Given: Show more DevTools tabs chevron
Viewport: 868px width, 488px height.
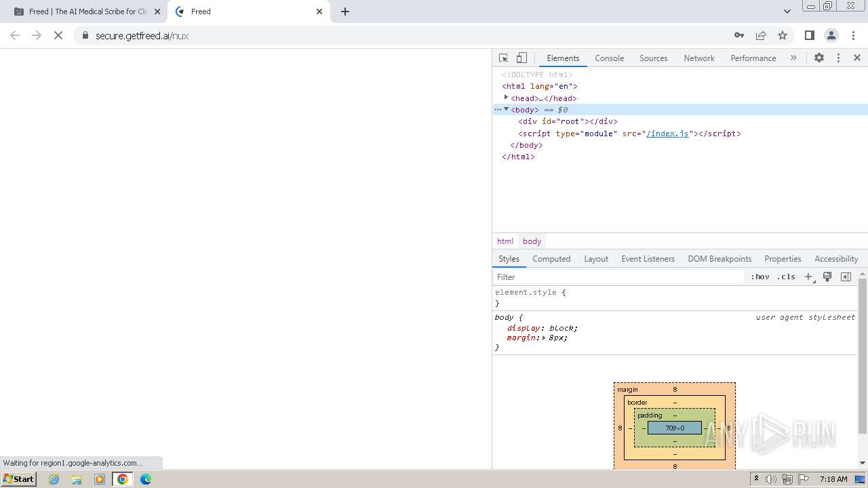Looking at the screenshot, I should (x=793, y=58).
